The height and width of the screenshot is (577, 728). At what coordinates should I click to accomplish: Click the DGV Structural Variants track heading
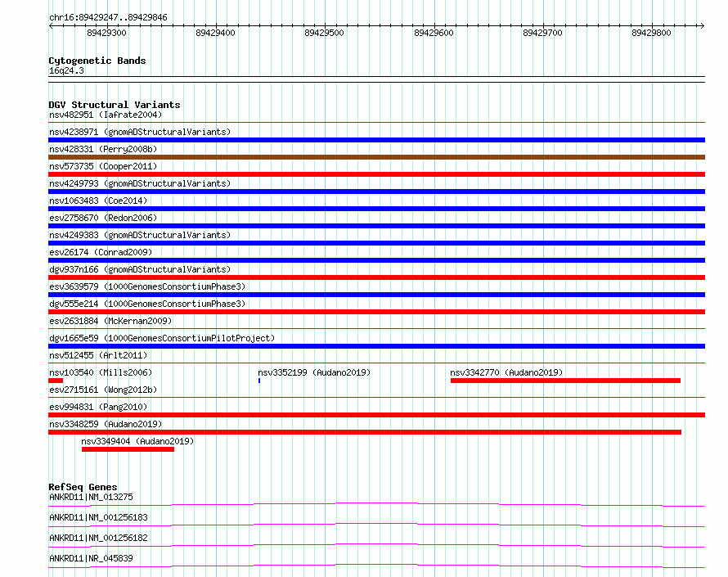(x=115, y=105)
